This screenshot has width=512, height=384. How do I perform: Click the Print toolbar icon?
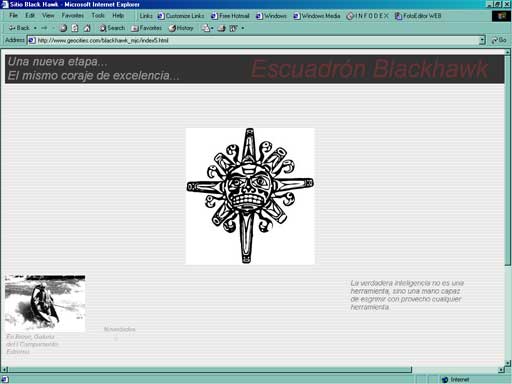[222, 28]
